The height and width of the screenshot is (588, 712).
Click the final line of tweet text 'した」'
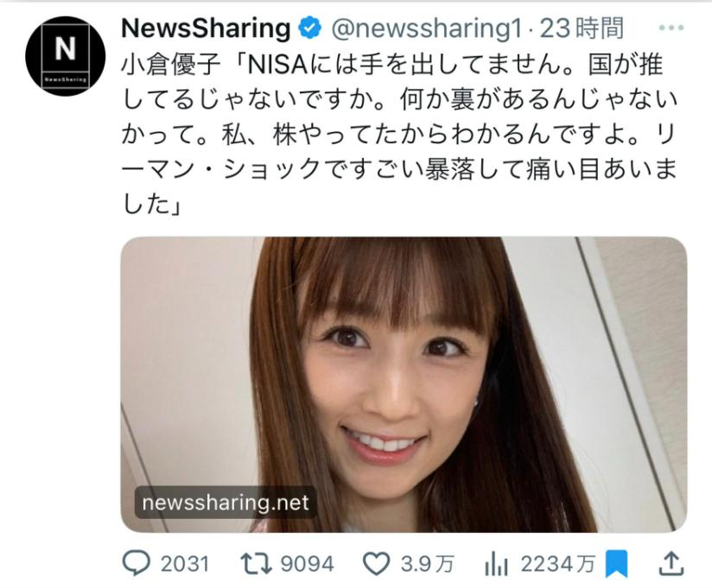click(153, 205)
